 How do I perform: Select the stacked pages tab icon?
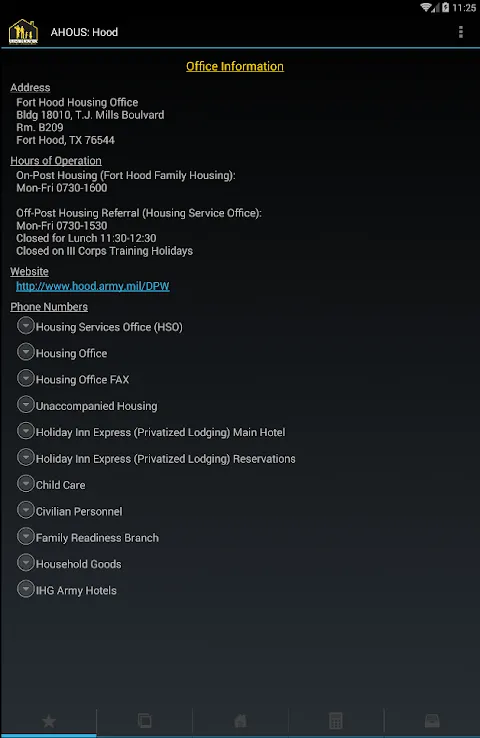click(144, 721)
